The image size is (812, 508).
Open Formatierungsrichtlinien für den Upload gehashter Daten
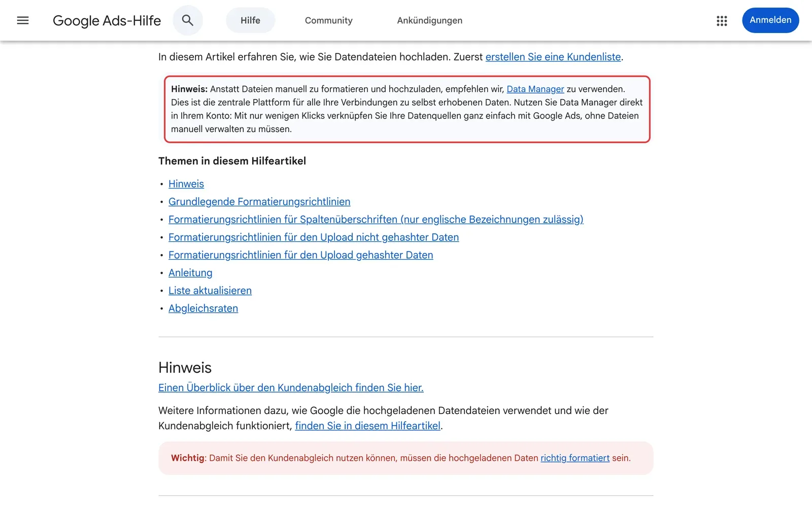tap(301, 255)
